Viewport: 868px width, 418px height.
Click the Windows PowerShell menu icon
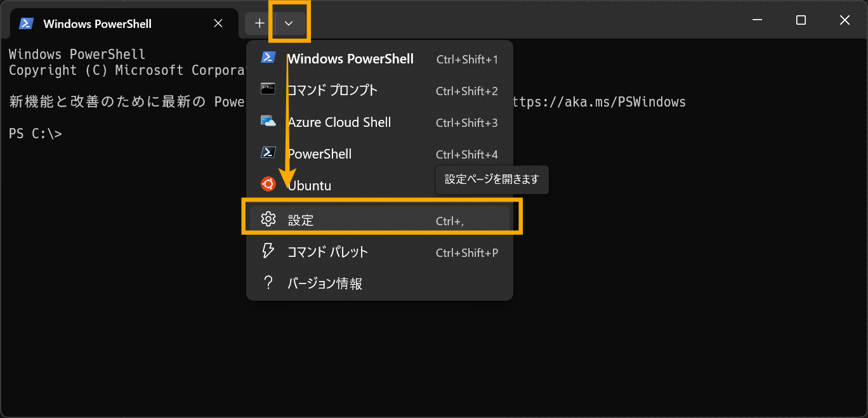(268, 57)
